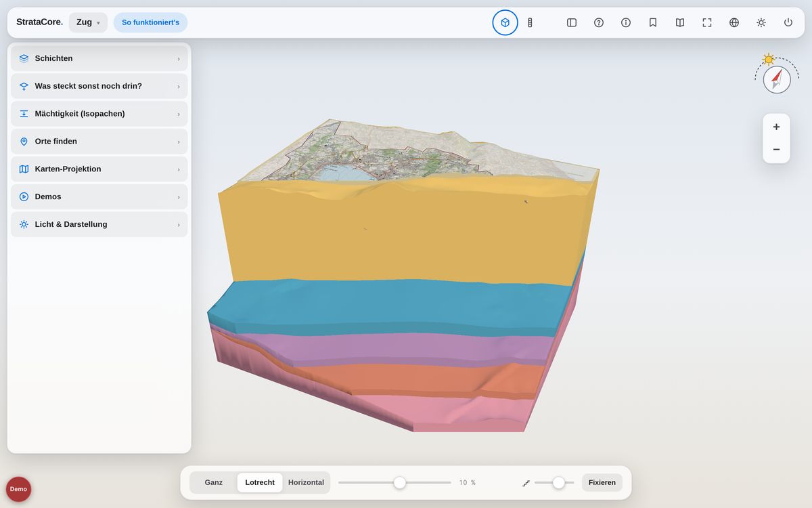
Task: Click the globe language icon
Action: 734,22
